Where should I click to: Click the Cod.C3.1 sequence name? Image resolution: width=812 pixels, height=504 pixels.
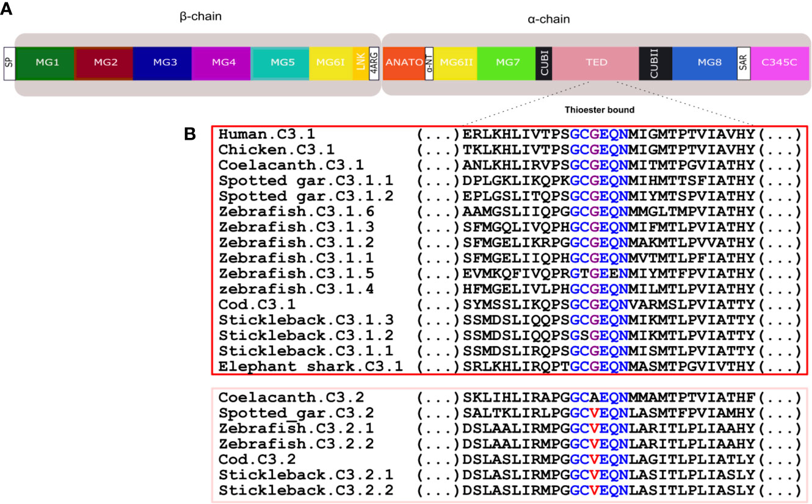point(258,304)
